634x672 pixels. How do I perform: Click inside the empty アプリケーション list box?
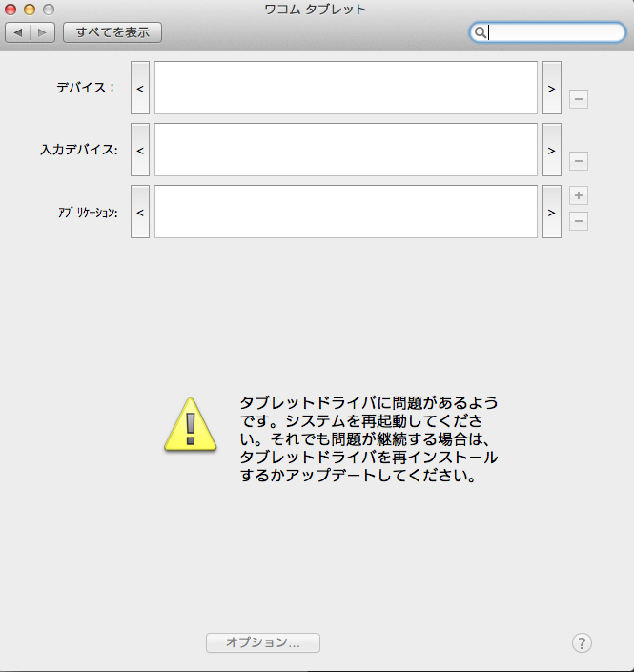346,212
